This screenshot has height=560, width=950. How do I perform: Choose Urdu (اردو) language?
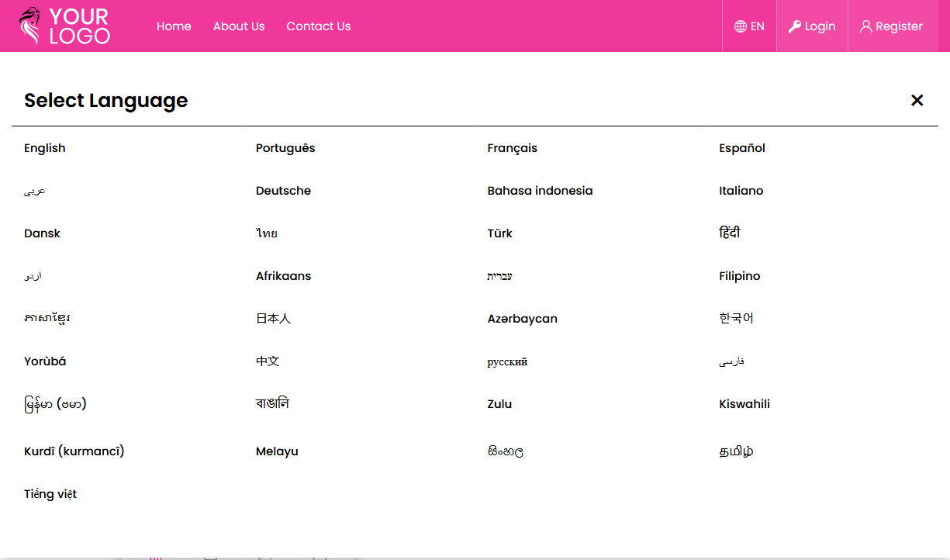33,276
